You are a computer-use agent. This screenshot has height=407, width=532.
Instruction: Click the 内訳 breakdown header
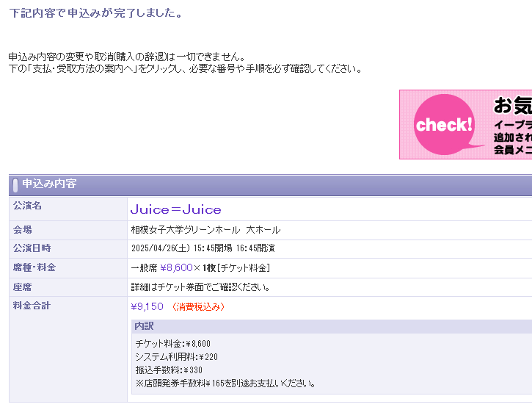pyautogui.click(x=332, y=326)
